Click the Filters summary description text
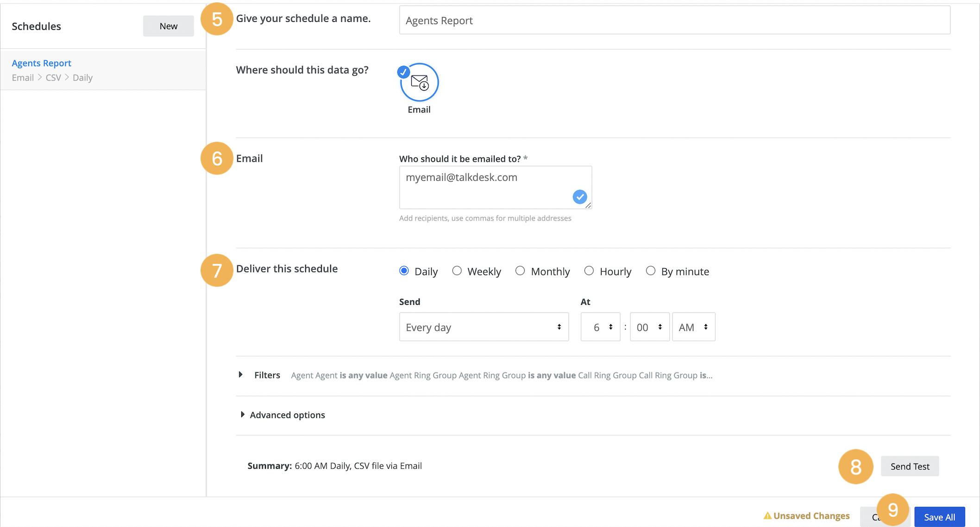980x527 pixels. [x=502, y=375]
